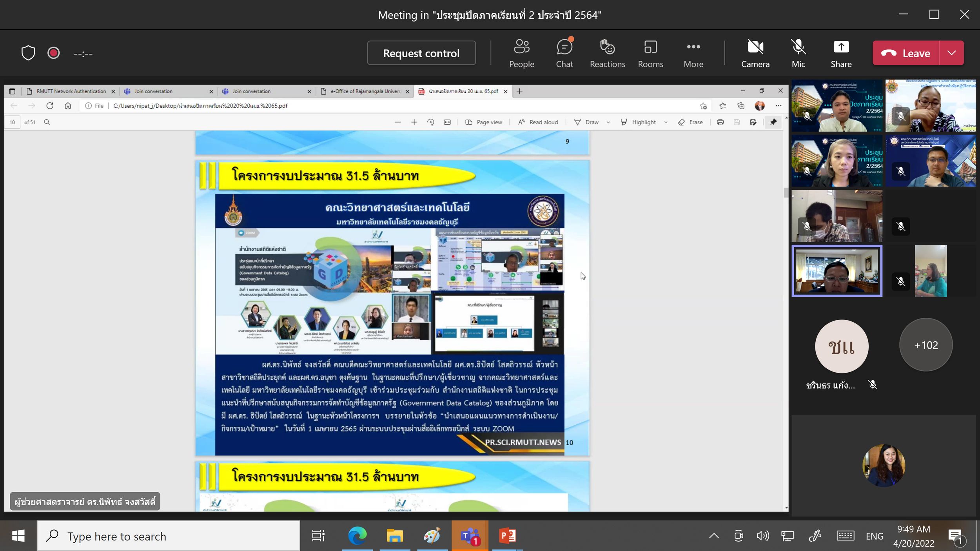Click the red recording indicator

53,53
